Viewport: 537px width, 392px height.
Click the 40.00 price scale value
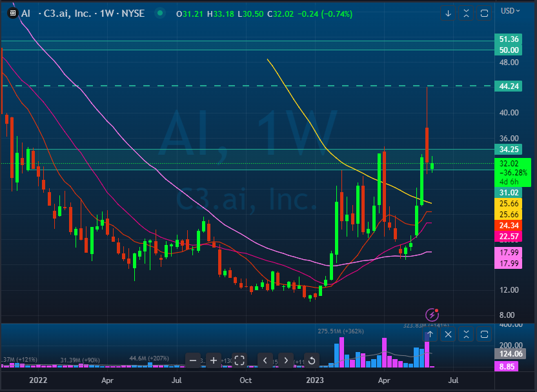(x=509, y=113)
